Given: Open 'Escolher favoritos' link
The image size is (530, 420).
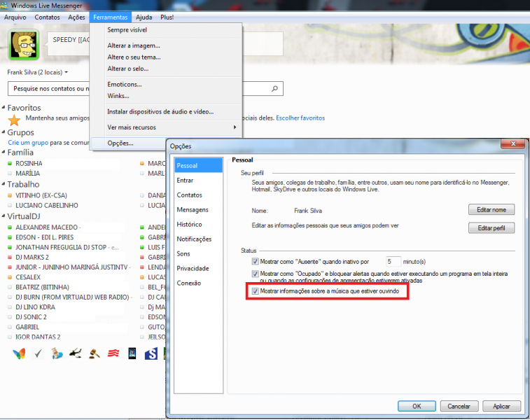Looking at the screenshot, I should tap(300, 118).
